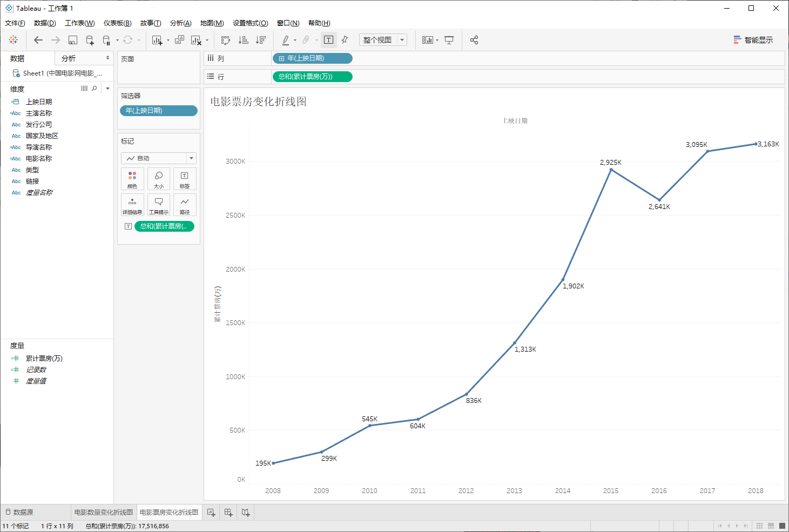This screenshot has width=789, height=532.
Task: Click the refresh/run update icon
Action: [127, 40]
